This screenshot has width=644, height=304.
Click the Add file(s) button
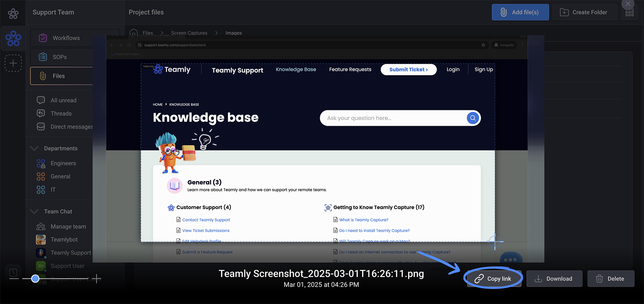pyautogui.click(x=520, y=12)
